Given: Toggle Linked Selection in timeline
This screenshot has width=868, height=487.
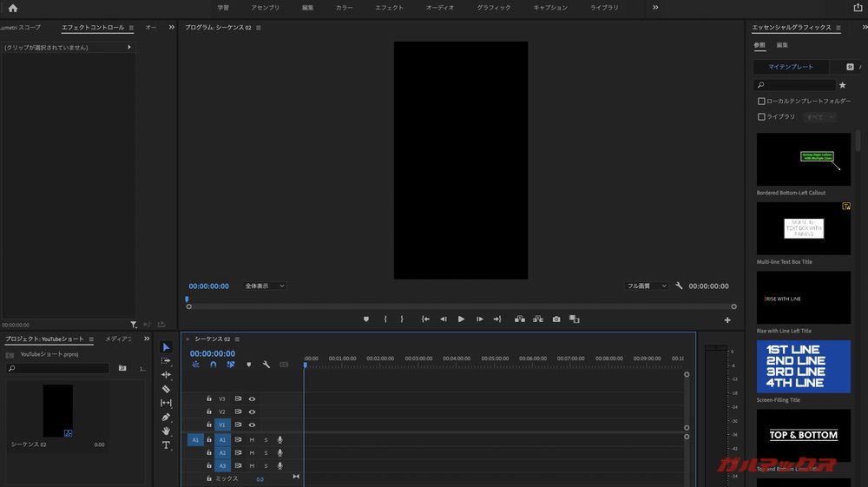Looking at the screenshot, I should tap(231, 365).
